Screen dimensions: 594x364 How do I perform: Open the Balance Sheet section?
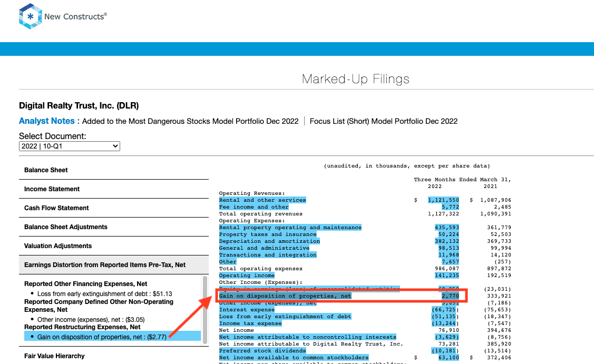(114, 170)
